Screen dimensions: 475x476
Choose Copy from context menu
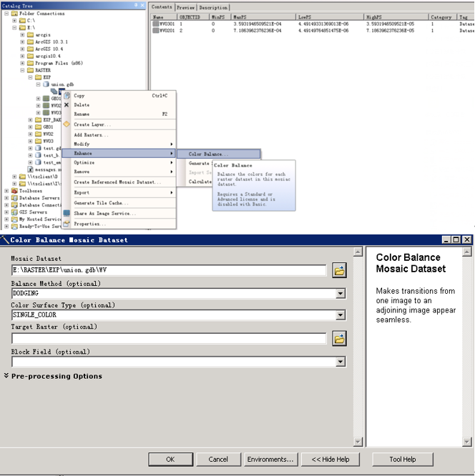click(119, 96)
